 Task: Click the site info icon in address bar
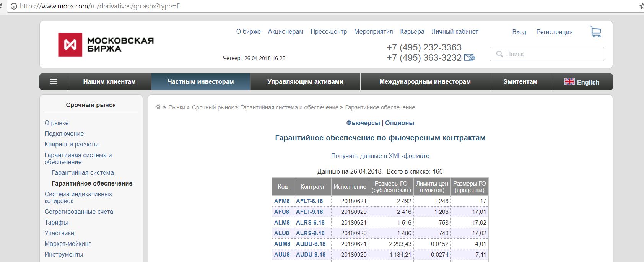tap(14, 6)
